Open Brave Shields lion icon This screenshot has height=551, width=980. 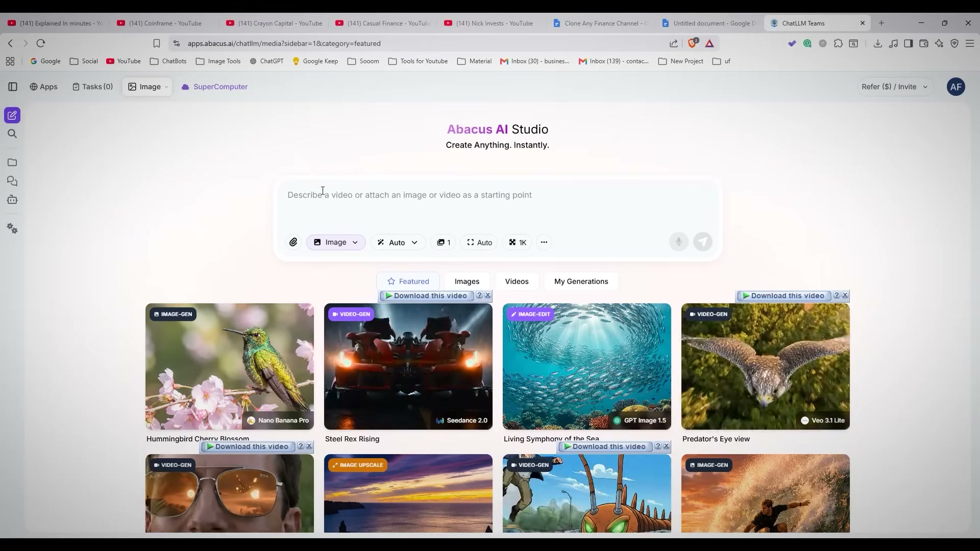coord(692,43)
